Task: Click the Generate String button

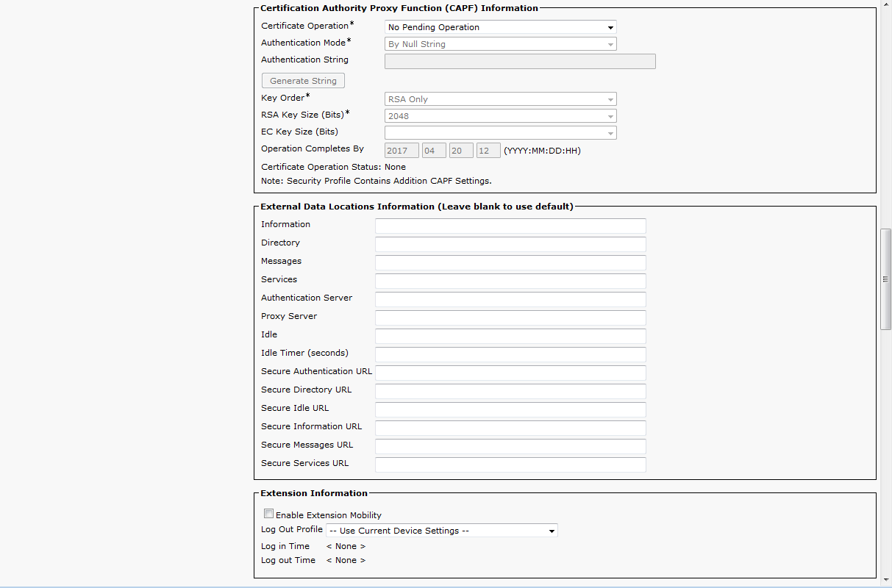Action: click(x=303, y=81)
